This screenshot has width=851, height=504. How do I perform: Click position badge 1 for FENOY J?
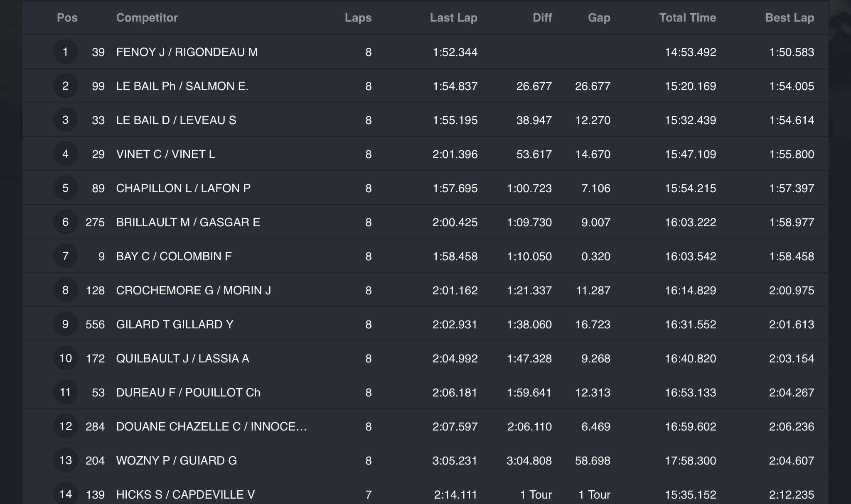pos(66,52)
